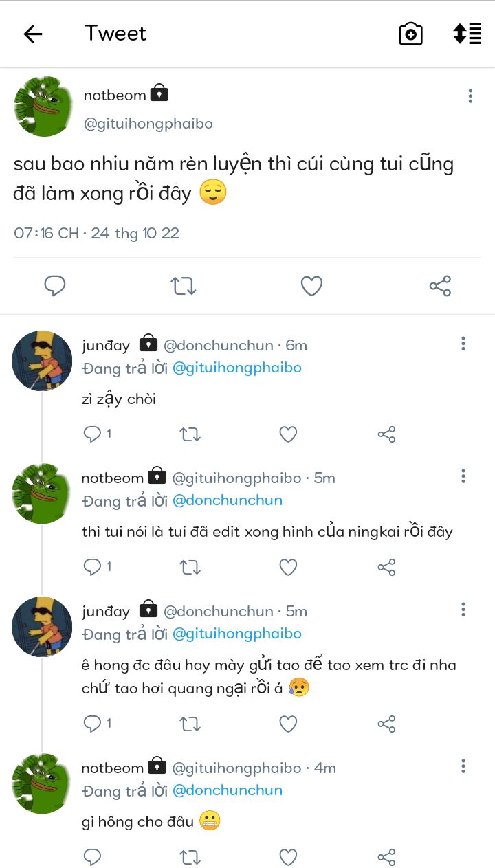Retweet the 'edit xong hình' reply

pos(190,567)
